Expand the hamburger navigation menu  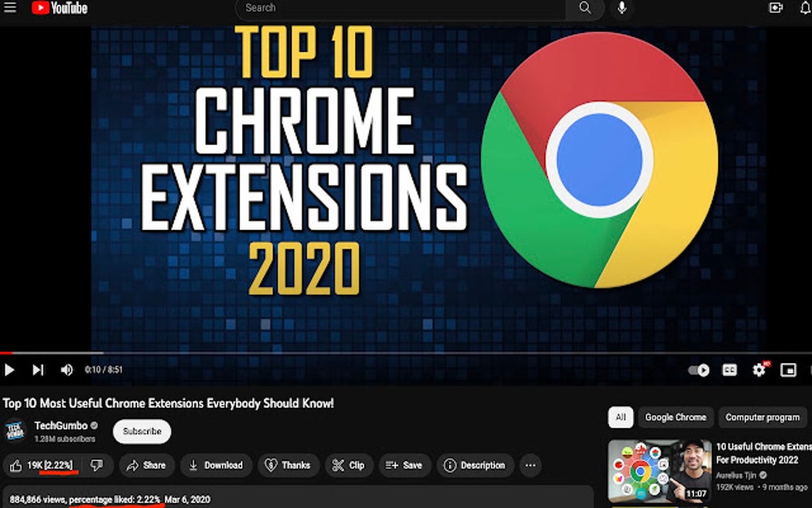coord(11,9)
